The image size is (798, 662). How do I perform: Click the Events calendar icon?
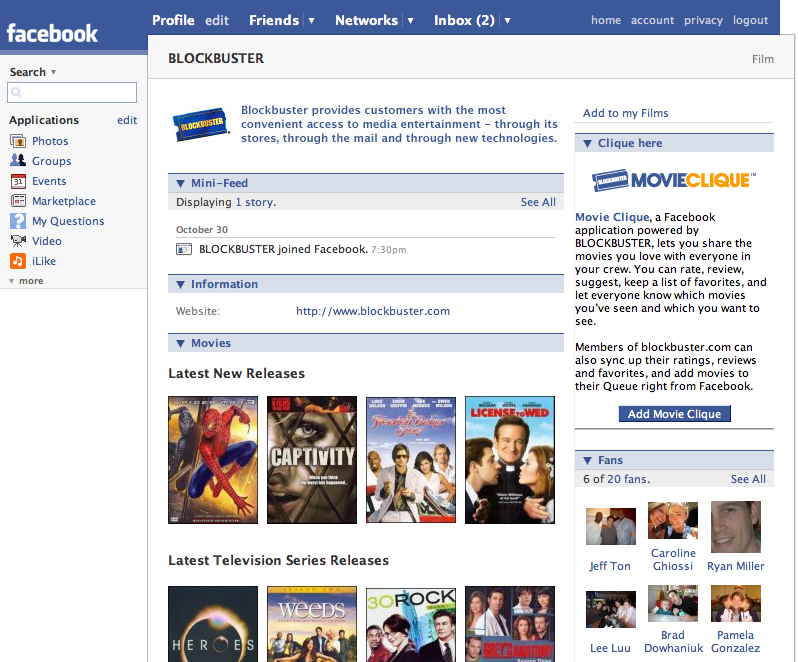click(x=18, y=181)
